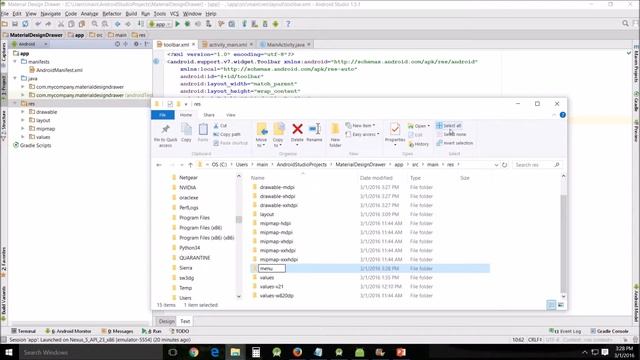
Task: Switch Explorer to large icons view button
Action: tap(561, 305)
